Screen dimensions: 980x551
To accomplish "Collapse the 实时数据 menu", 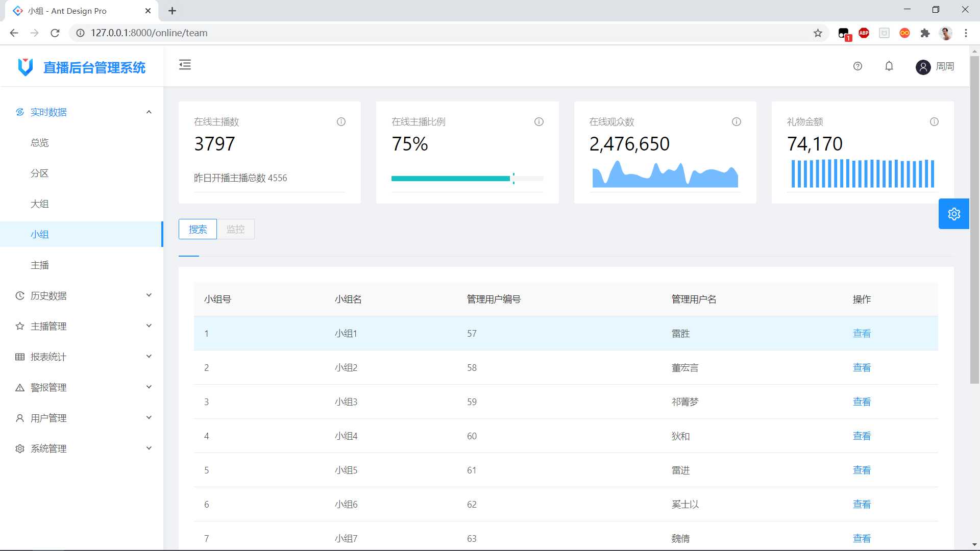I will pos(82,112).
